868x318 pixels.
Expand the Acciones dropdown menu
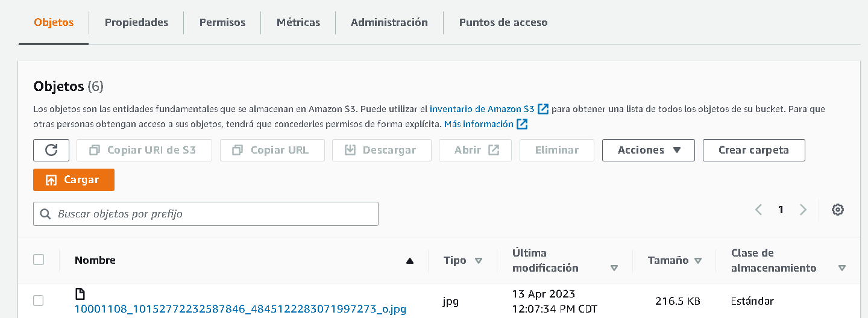coord(648,150)
